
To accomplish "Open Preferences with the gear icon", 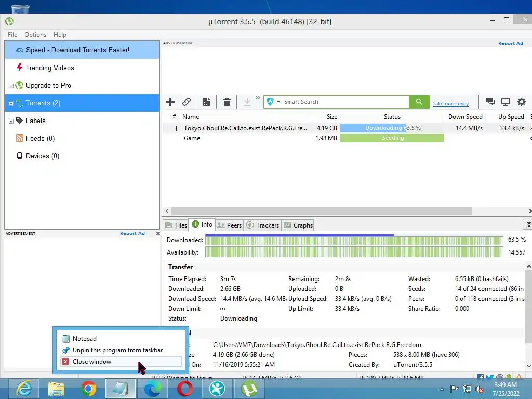I will tap(522, 102).
